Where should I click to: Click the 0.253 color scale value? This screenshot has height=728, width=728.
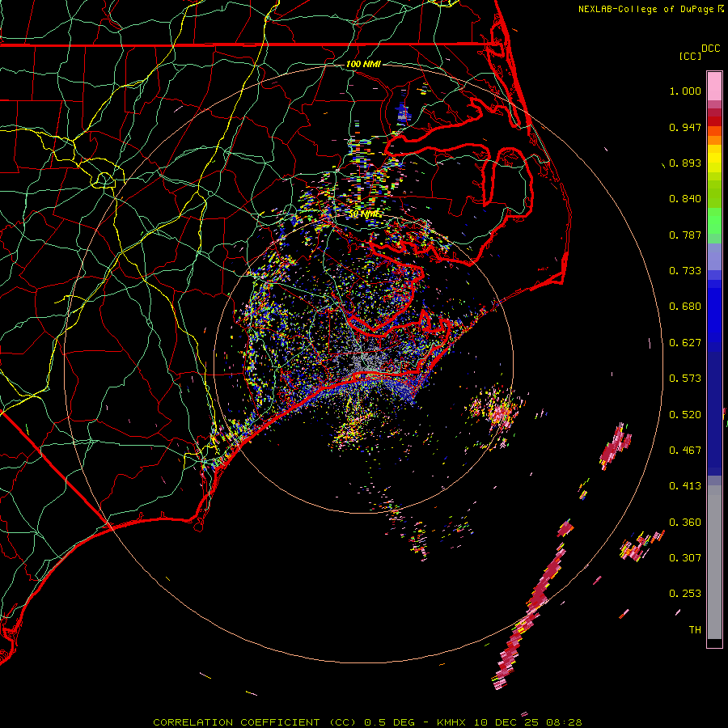point(685,594)
